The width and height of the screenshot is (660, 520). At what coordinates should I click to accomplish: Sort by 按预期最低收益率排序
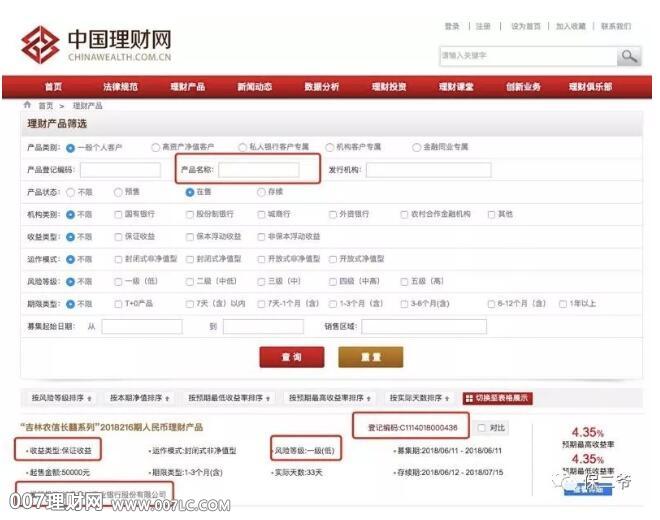pos(229,398)
